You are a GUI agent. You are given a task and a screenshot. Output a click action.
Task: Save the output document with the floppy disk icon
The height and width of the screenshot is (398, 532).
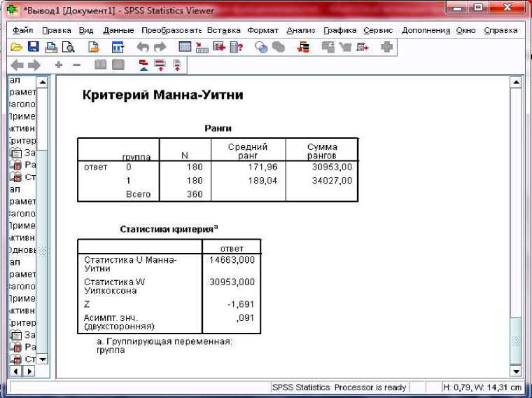34,47
